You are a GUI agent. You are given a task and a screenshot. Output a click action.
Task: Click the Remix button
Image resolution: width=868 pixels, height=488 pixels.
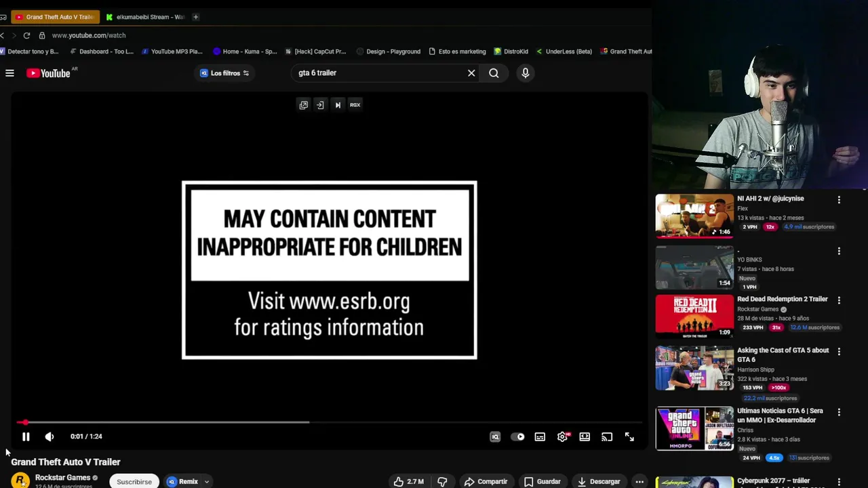pyautogui.click(x=183, y=482)
